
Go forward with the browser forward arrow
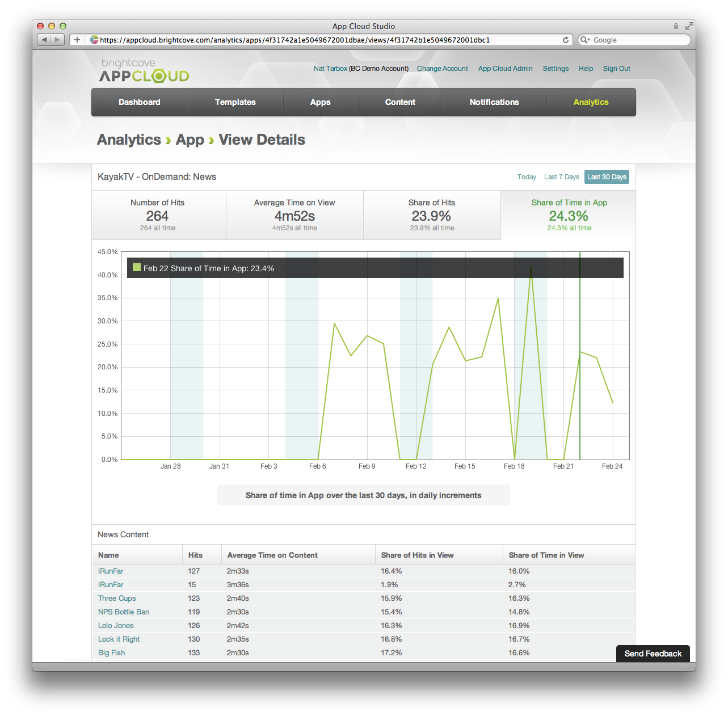57,40
